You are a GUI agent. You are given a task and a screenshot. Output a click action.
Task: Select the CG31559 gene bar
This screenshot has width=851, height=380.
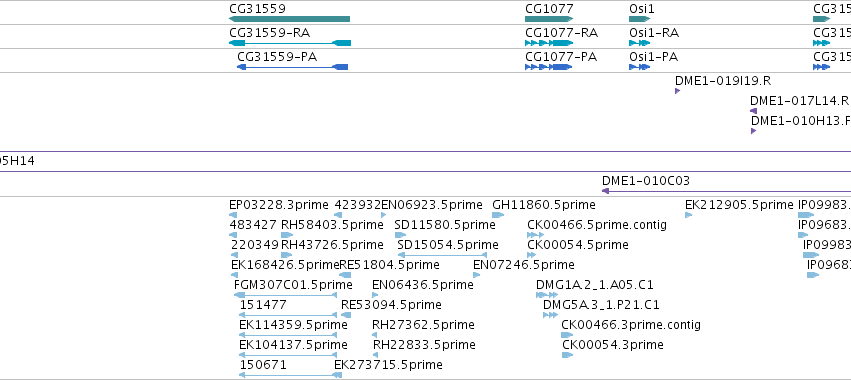pos(289,19)
